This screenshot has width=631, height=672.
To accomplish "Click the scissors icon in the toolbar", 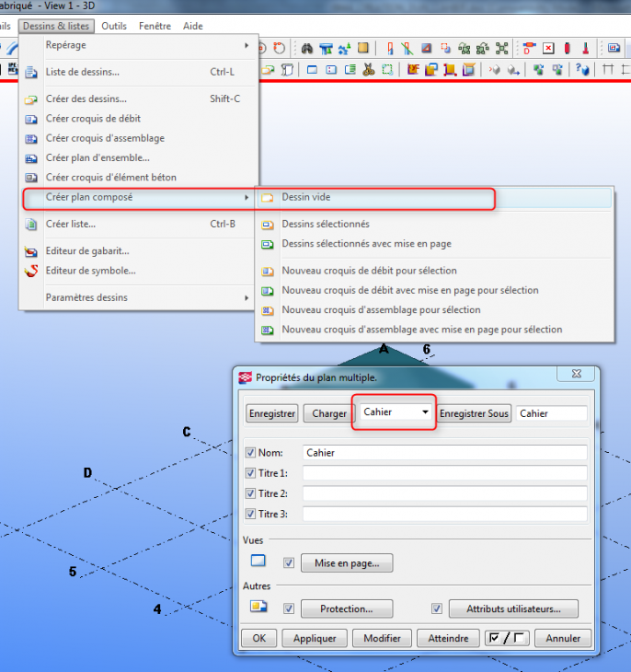I will [x=369, y=69].
